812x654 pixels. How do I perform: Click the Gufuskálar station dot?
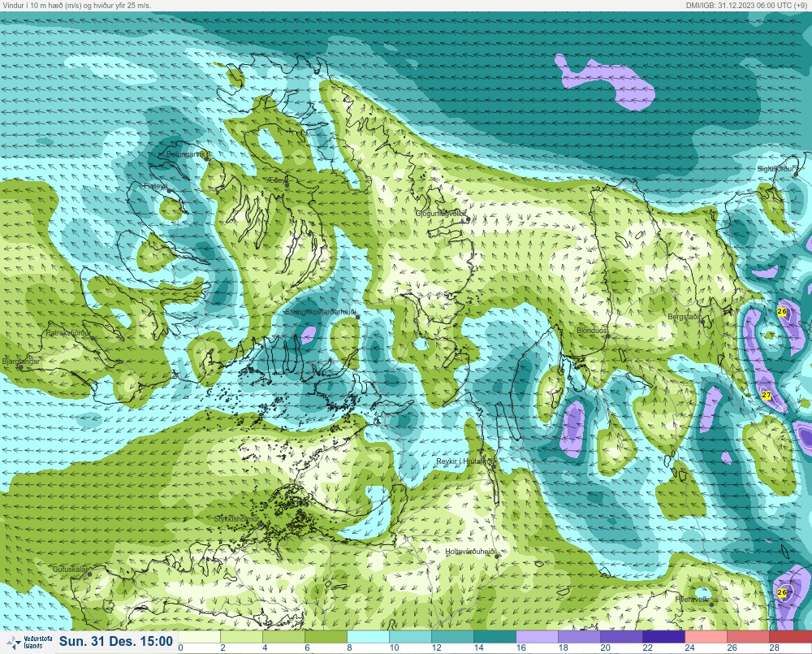point(89,574)
